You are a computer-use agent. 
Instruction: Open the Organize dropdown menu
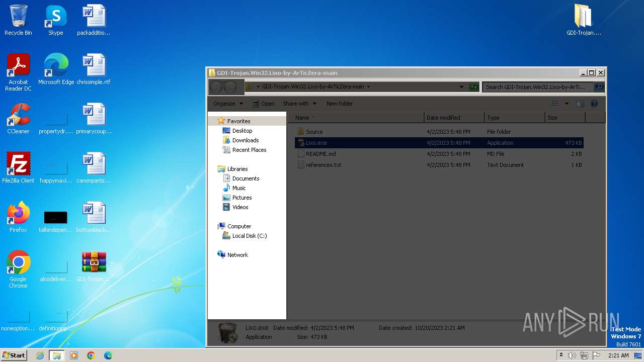pyautogui.click(x=228, y=104)
